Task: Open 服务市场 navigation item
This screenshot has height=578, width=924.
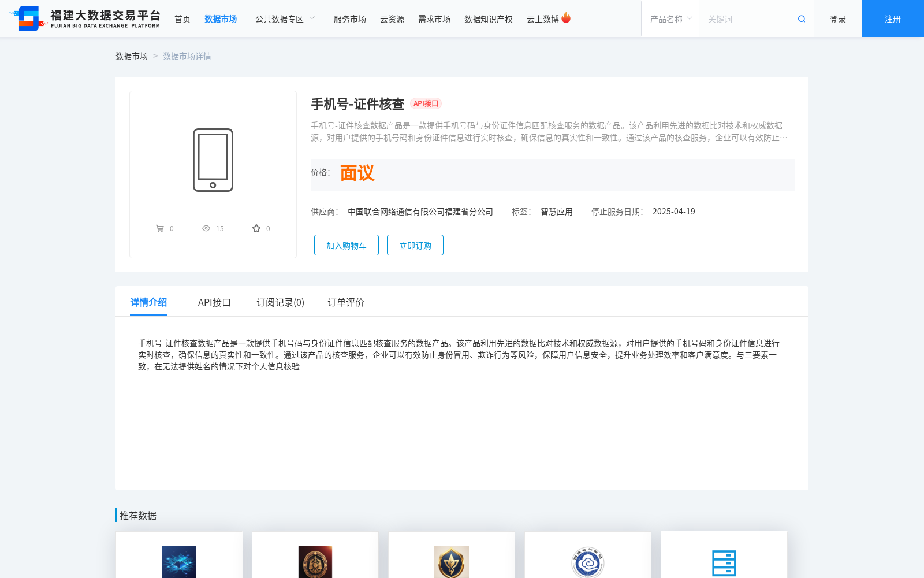Action: click(x=350, y=19)
